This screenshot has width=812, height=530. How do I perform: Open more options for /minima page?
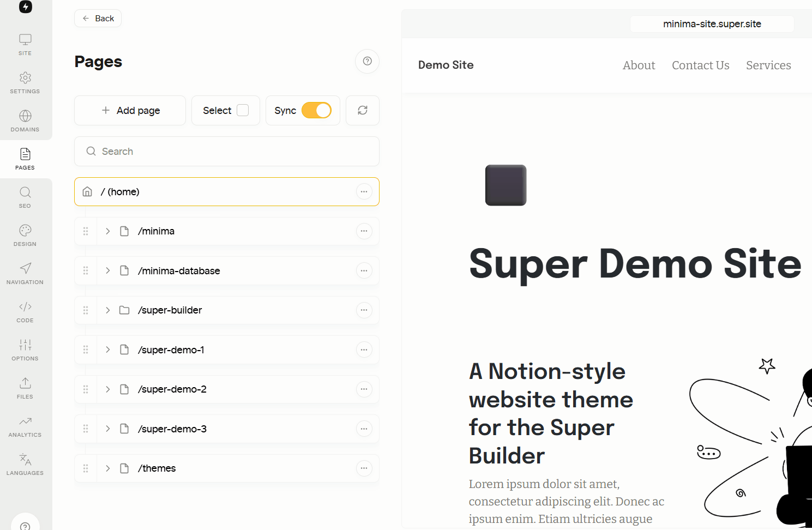[x=364, y=231]
